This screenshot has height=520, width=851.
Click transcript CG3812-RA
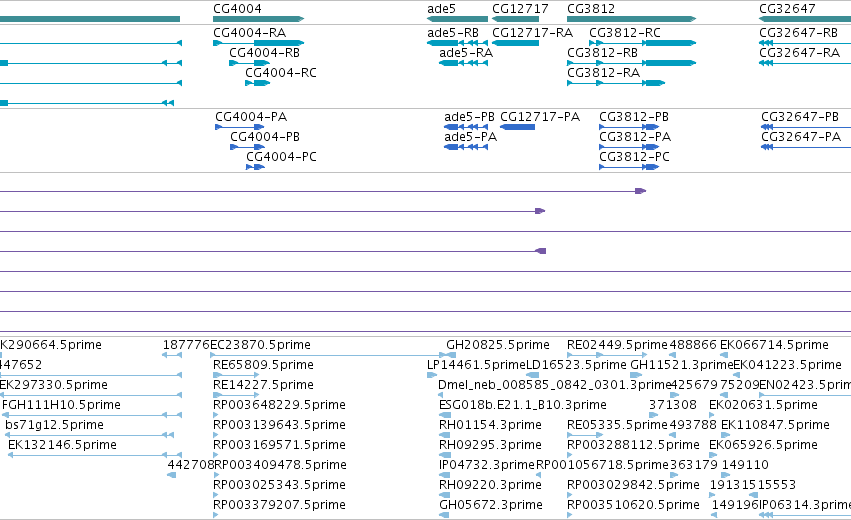coord(603,73)
